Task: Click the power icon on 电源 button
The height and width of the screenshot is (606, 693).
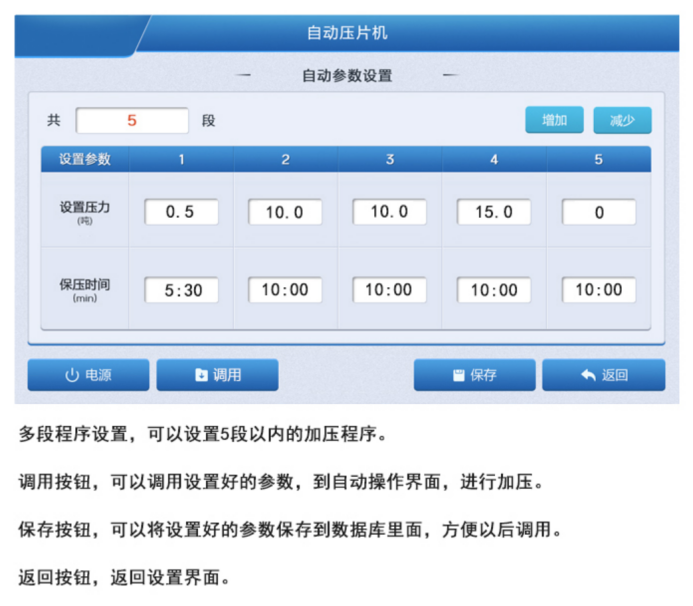Action: coord(71,376)
